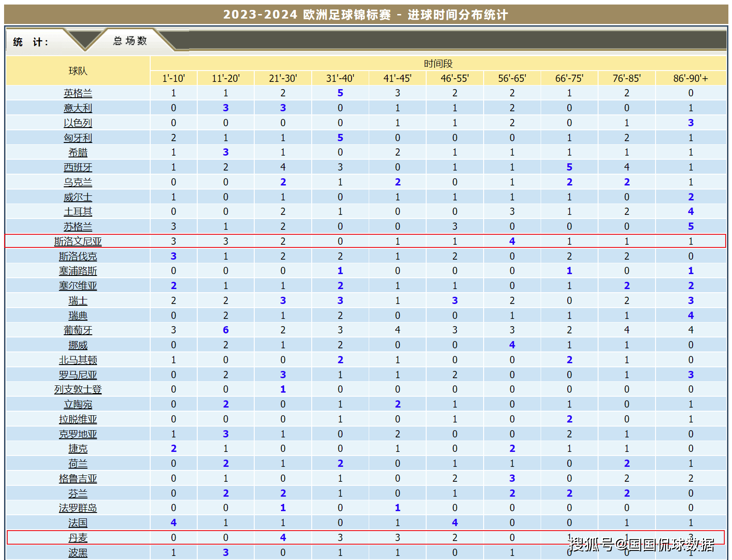The height and width of the screenshot is (560, 732).
Task: Open the 瑞典 team link
Action: [78, 316]
